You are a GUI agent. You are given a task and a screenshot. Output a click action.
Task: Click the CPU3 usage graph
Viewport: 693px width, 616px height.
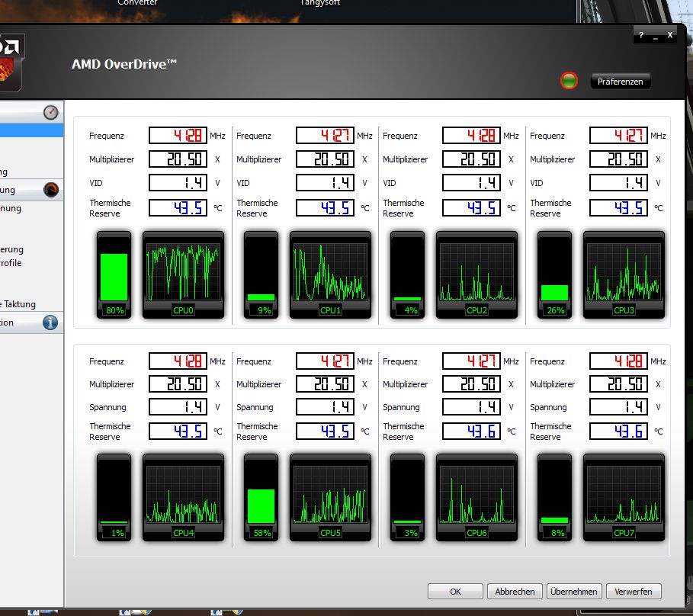coord(624,274)
